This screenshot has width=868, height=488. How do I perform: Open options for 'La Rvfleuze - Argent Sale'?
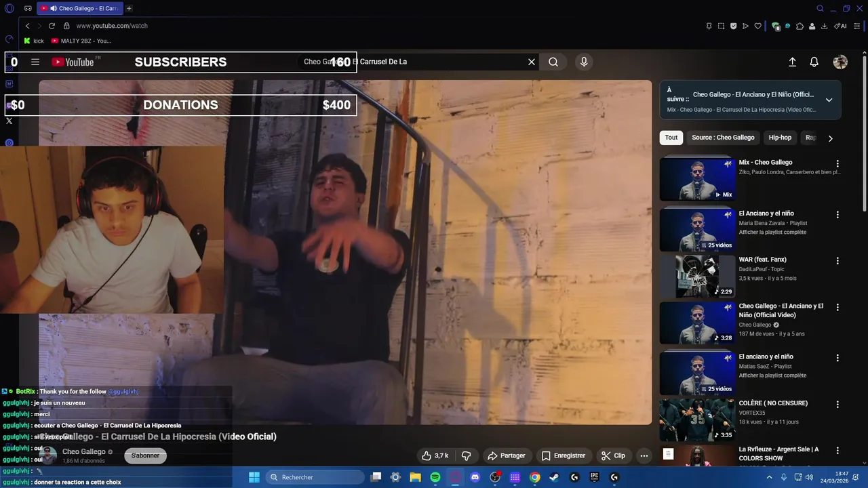point(837,450)
